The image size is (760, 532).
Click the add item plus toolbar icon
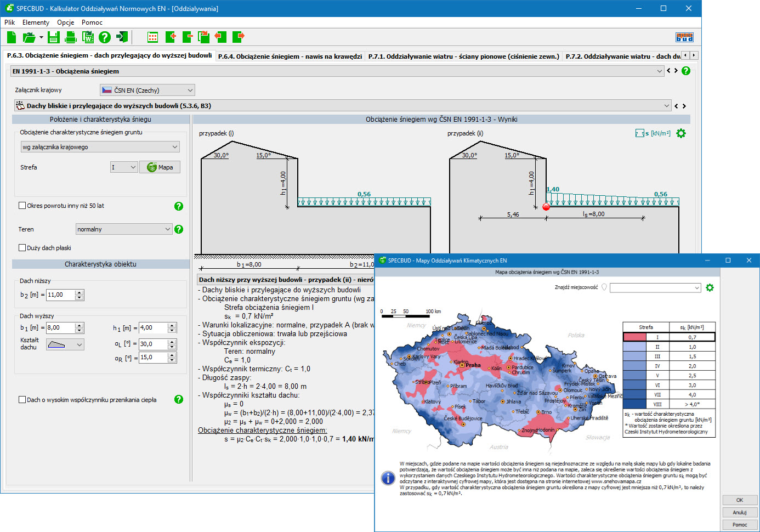click(x=171, y=37)
